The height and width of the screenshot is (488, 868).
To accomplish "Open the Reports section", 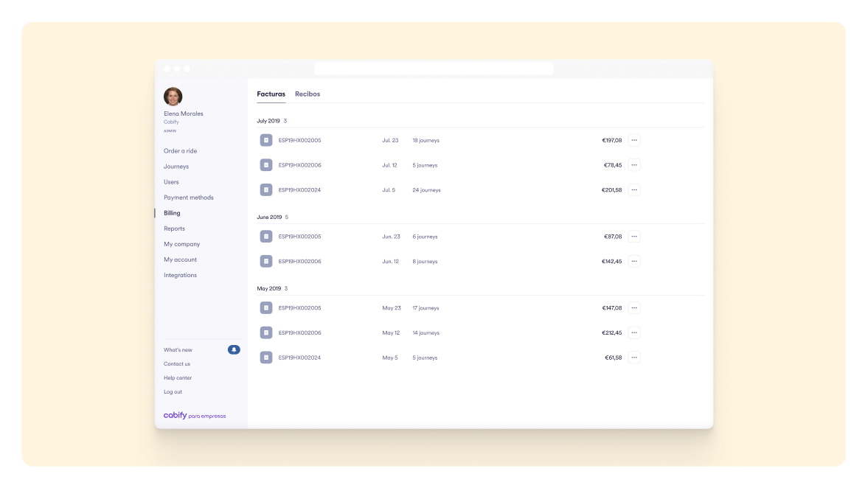I will click(x=175, y=229).
